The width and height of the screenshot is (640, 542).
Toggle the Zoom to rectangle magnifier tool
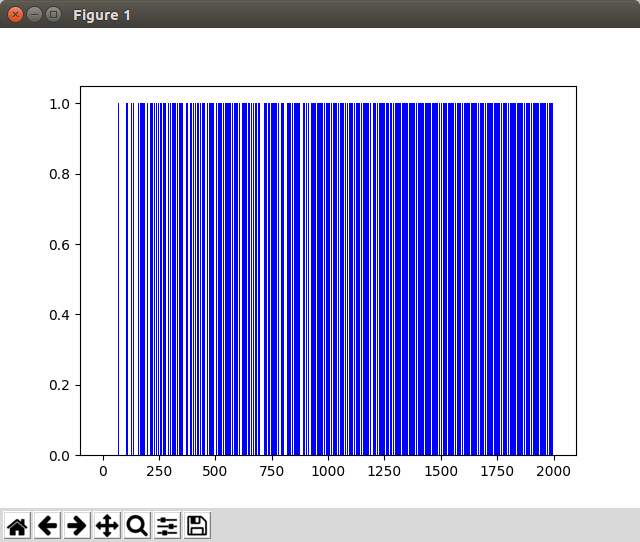[137, 525]
